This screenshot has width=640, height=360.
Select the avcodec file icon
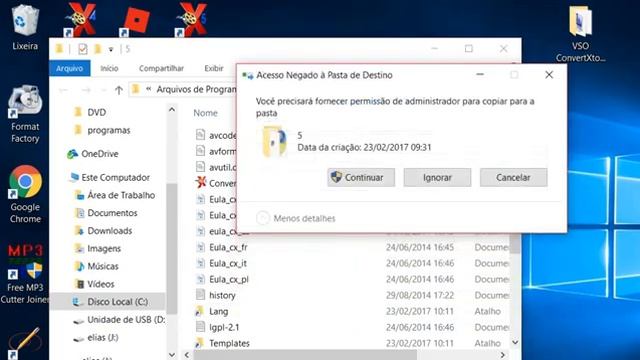tap(200, 135)
